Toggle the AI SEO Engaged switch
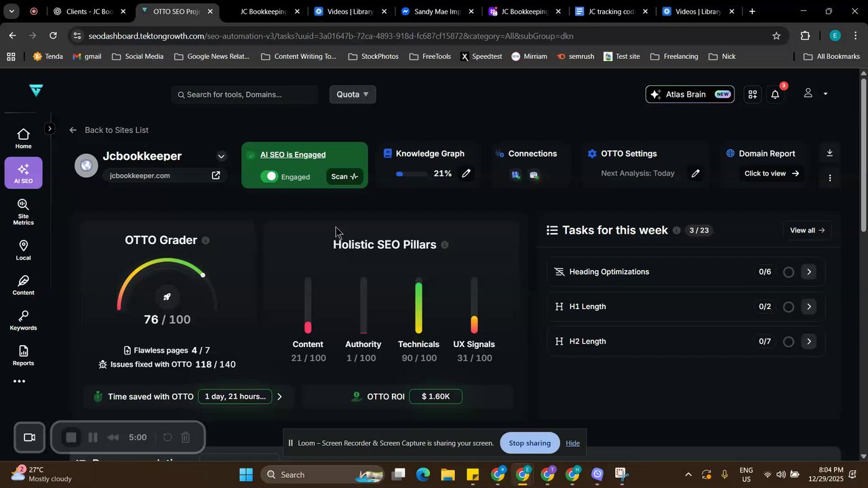 [x=269, y=176]
